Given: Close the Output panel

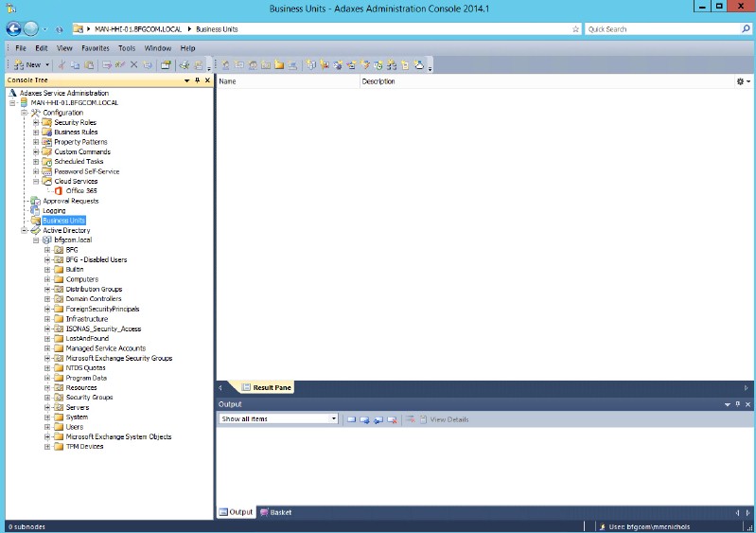Looking at the screenshot, I should 748,404.
